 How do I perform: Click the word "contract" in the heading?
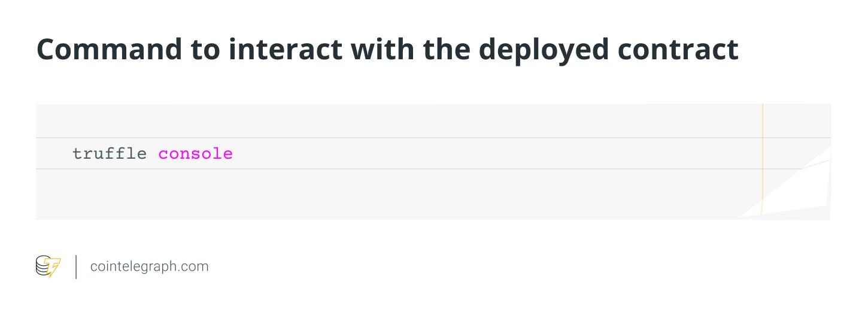tap(678, 50)
